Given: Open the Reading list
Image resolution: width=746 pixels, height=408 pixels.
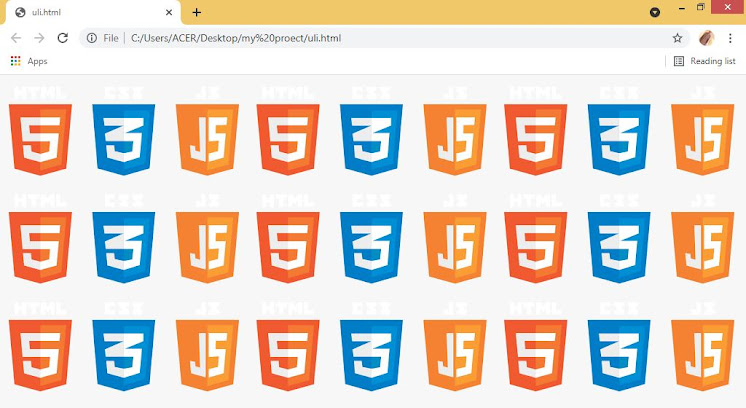Looking at the screenshot, I should click(705, 61).
